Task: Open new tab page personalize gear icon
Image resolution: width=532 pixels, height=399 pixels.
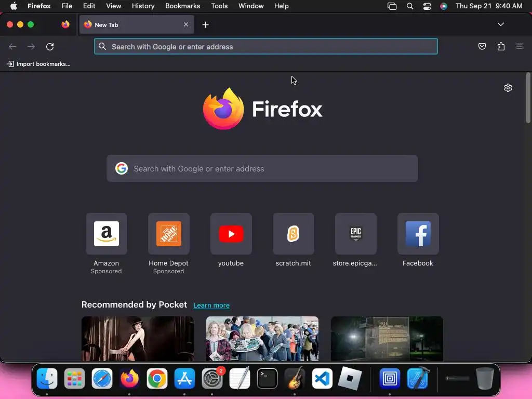Action: [508, 88]
